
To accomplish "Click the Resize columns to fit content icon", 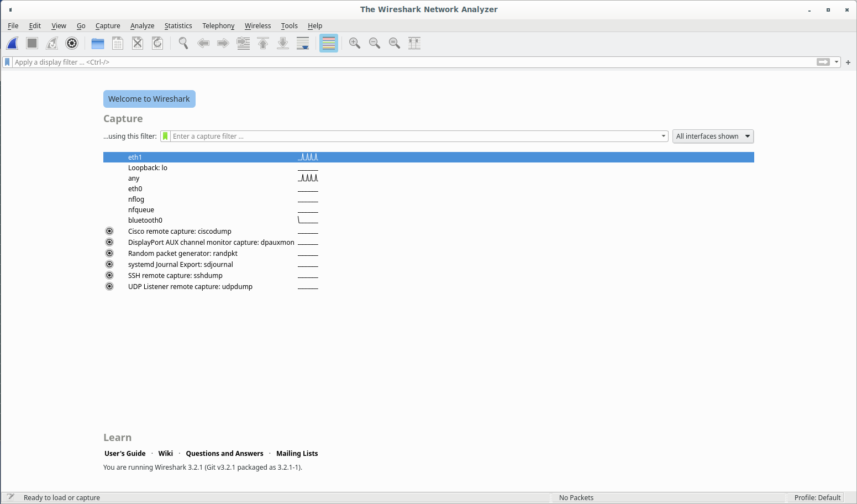I will tap(414, 43).
